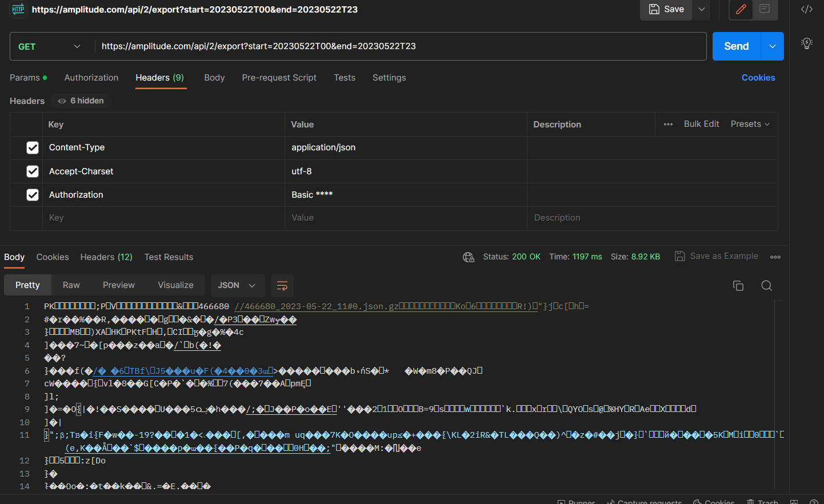Click the empty Description cell in the new header row
824x504 pixels.
tap(653, 218)
